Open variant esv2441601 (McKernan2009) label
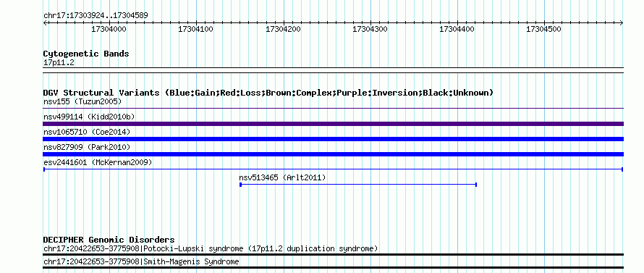Image resolution: width=644 pixels, height=273 pixels. click(98, 162)
